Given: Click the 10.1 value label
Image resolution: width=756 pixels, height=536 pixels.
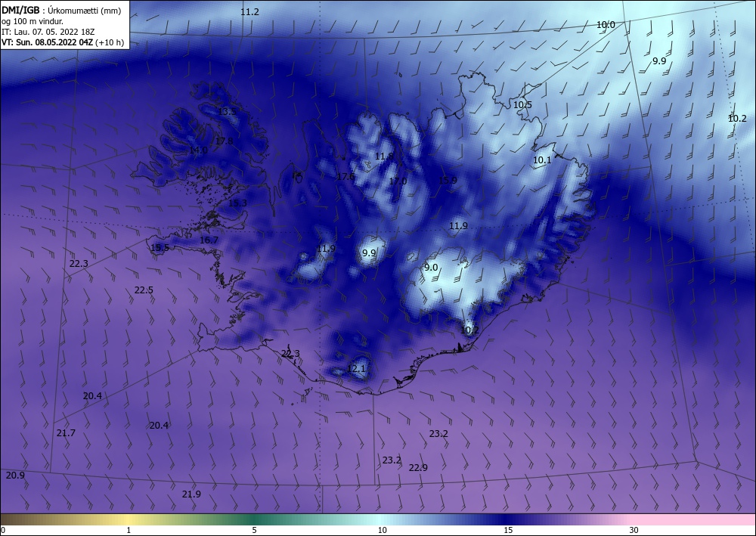Looking at the screenshot, I should tap(542, 160).
